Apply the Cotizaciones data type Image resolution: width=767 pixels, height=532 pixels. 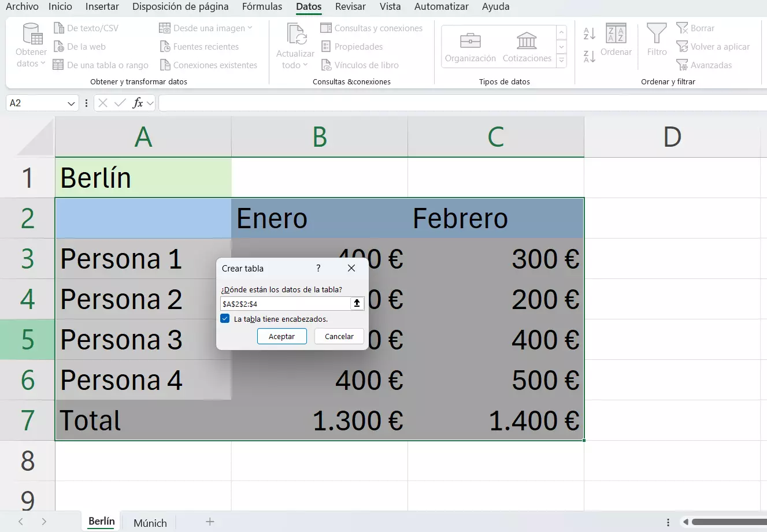pyautogui.click(x=526, y=46)
